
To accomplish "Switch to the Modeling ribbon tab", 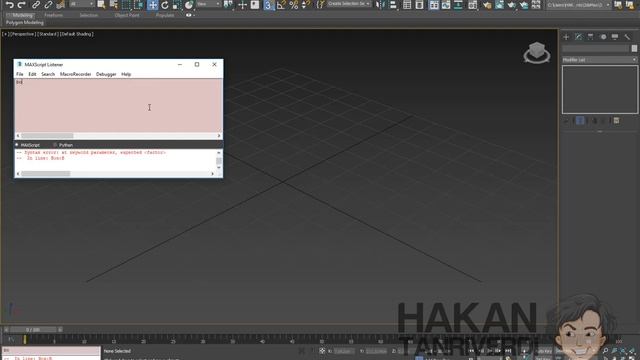I will coord(22,15).
